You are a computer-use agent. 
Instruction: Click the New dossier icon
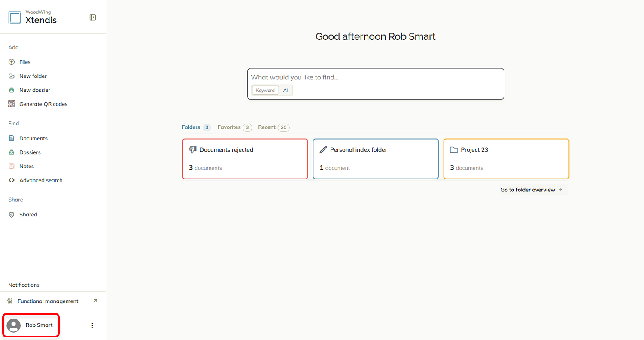(x=12, y=90)
